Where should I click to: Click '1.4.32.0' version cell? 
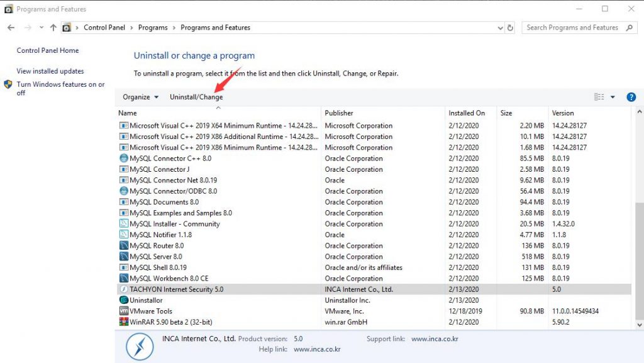tap(563, 224)
